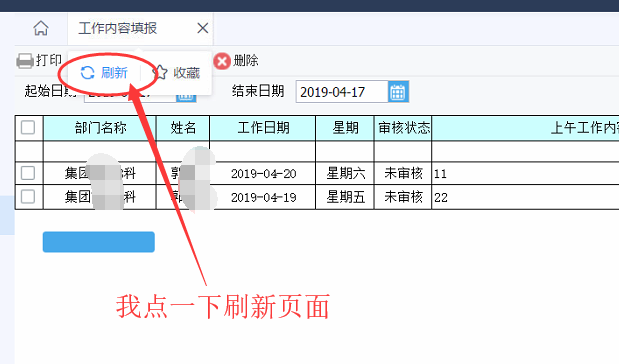The image size is (619, 364).
Task: Click the morning work cell containing 22
Action: [x=525, y=197]
